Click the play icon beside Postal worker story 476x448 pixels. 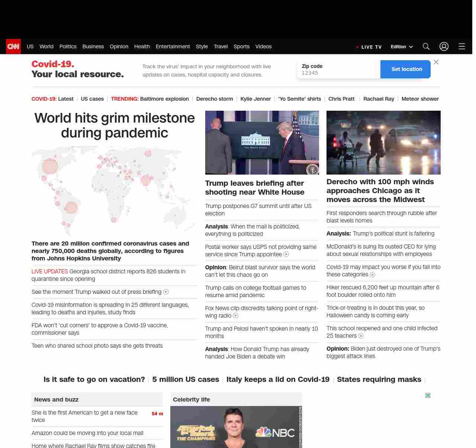[x=286, y=254]
